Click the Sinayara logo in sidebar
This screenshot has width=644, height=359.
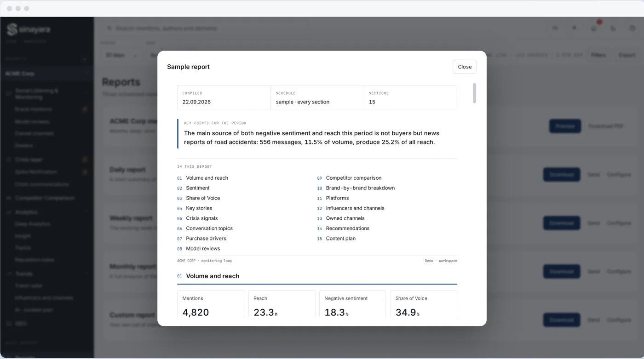(x=29, y=29)
